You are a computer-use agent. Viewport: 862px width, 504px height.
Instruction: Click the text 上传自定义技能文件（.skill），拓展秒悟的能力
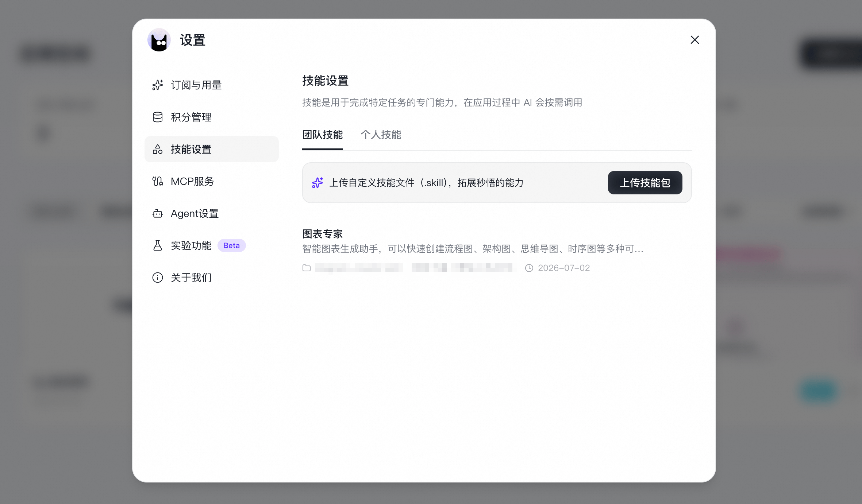point(426,183)
